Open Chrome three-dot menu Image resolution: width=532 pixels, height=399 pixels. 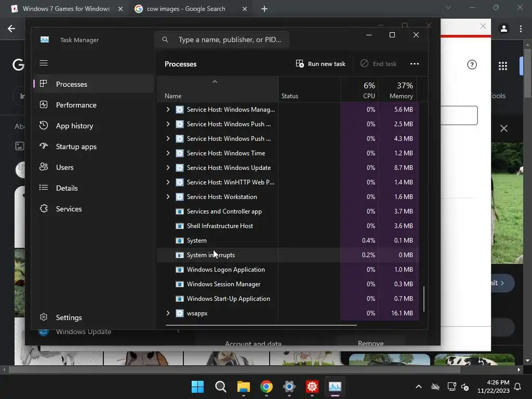[521, 29]
